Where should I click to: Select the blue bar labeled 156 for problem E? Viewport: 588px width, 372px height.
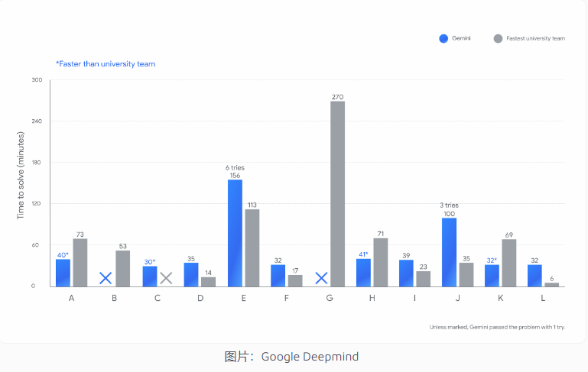click(235, 233)
